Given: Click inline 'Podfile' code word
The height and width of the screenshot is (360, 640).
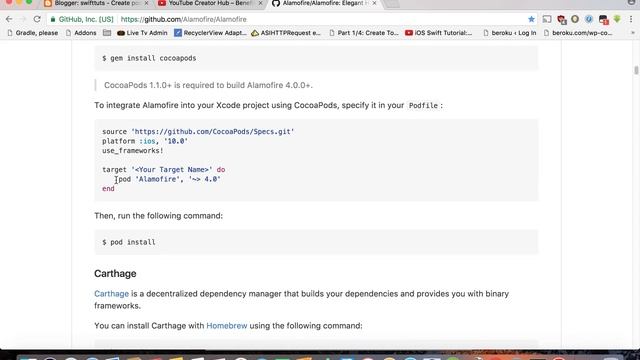Looking at the screenshot, I should point(423,106).
